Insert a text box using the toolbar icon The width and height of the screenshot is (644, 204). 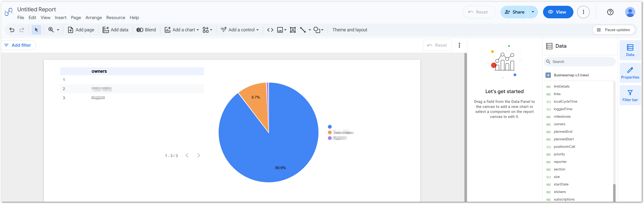coord(293,30)
